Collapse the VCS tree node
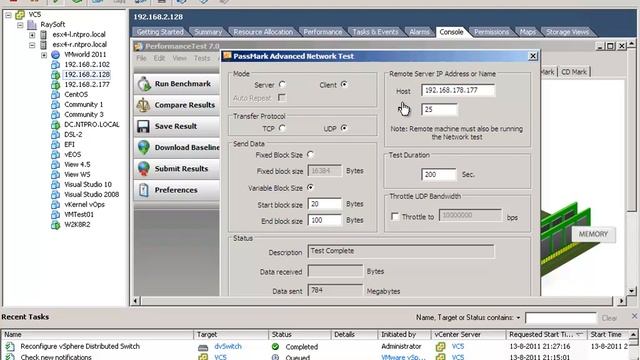Viewport: 640px width, 360px height. pos(8,15)
